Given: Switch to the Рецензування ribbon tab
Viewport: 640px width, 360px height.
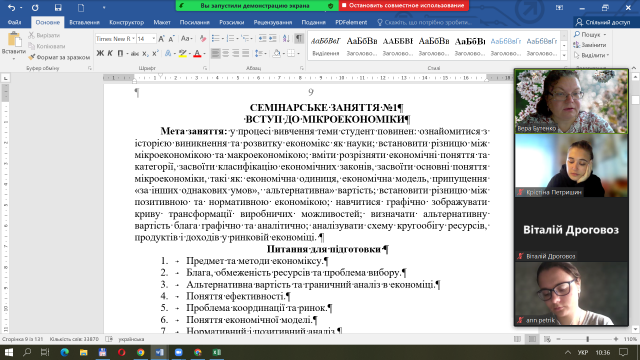Looking at the screenshot, I should pos(273,22).
